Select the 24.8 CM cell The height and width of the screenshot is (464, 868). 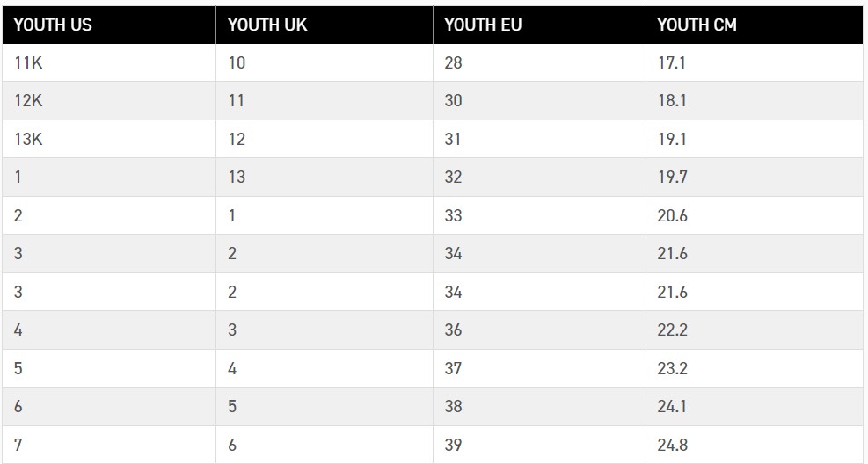pyautogui.click(x=755, y=445)
